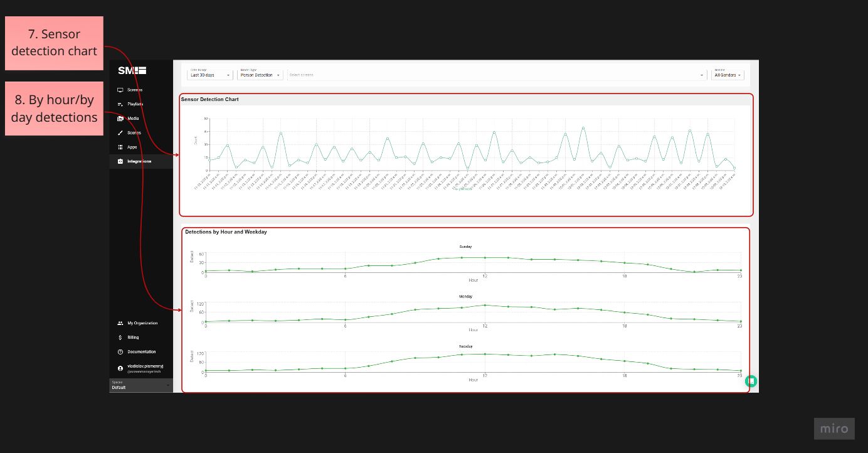This screenshot has height=453, width=868.
Task: Click the Billing link
Action: [x=132, y=337]
